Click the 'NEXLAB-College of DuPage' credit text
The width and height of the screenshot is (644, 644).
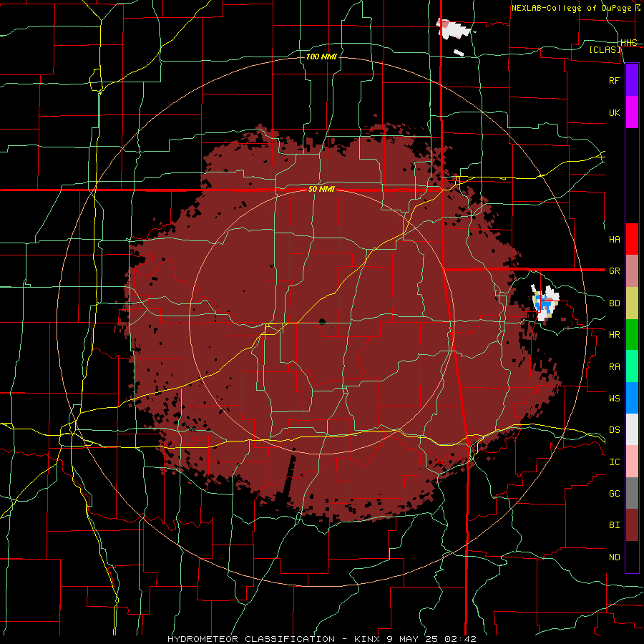pyautogui.click(x=571, y=8)
